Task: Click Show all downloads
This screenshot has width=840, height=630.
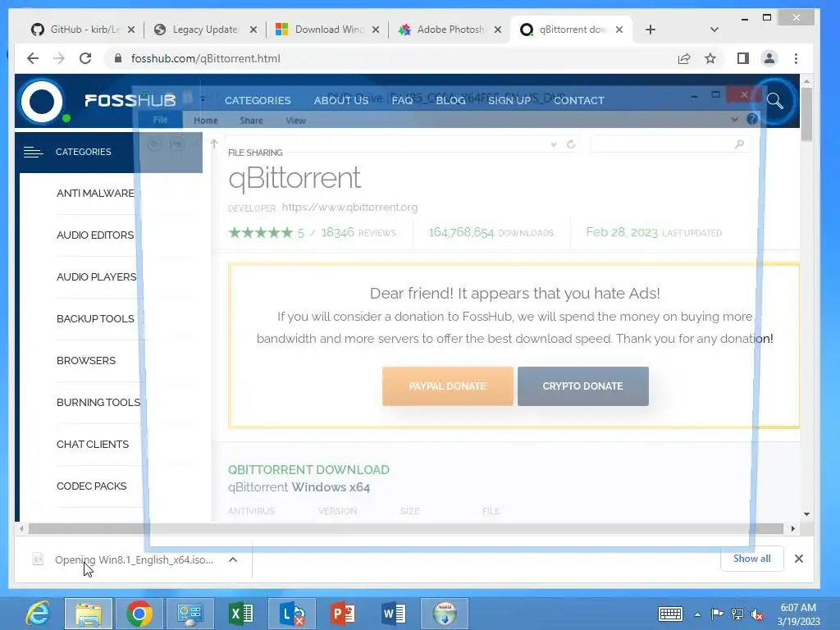Action: pos(752,559)
